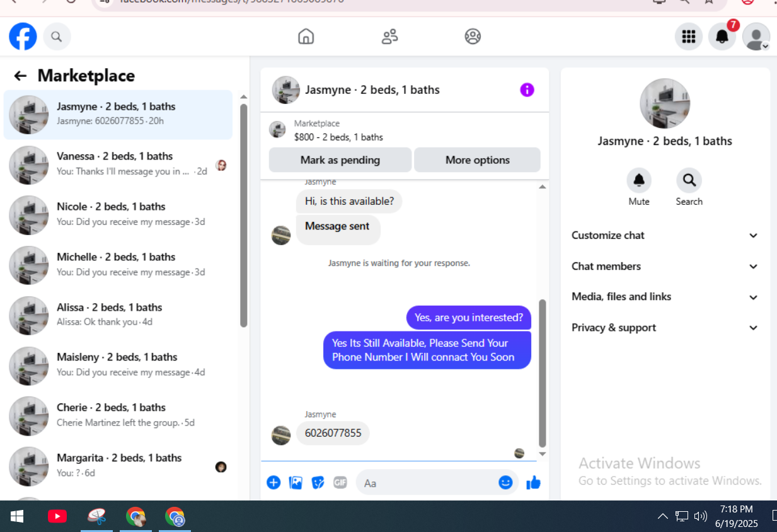Search in conversation with magnifier icon
The width and height of the screenshot is (777, 532).
coord(689,180)
